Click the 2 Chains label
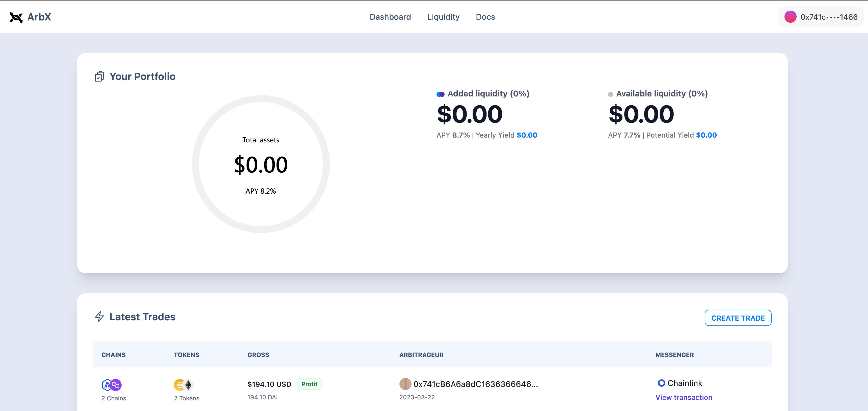 coord(114,398)
